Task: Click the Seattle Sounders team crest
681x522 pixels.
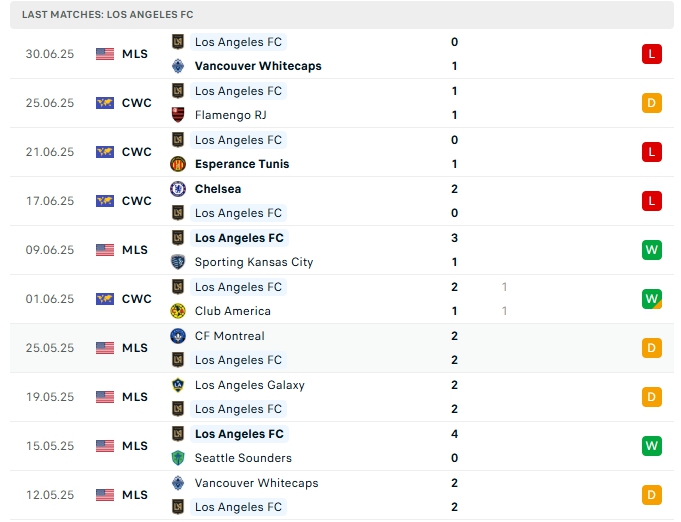Action: (x=178, y=458)
